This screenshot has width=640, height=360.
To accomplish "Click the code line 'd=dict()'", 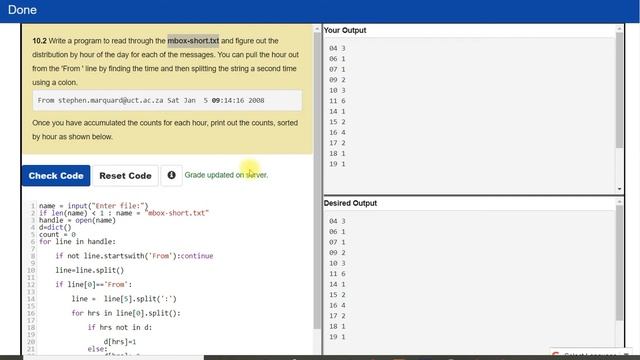I will [x=55, y=227].
